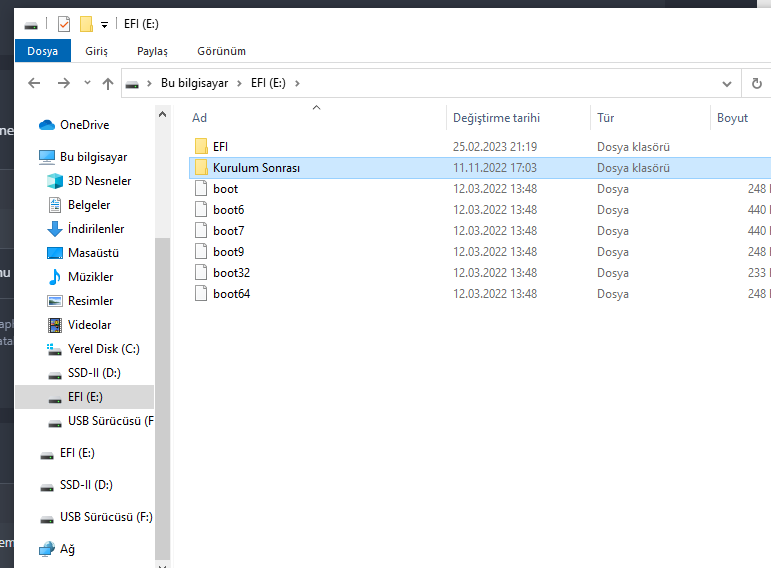Viewport: 771px width, 568px height.
Task: Switch to the Görünüm ribbon tab
Action: [x=221, y=51]
